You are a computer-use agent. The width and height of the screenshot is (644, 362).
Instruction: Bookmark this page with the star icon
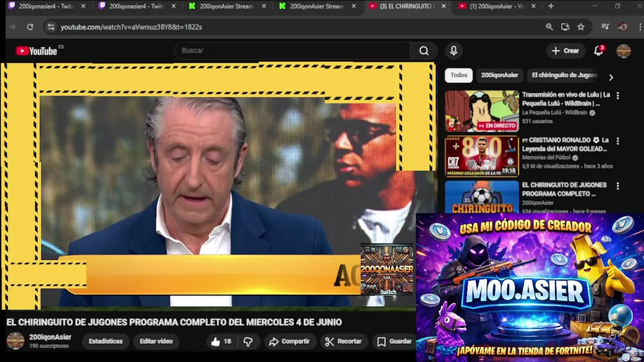[581, 27]
